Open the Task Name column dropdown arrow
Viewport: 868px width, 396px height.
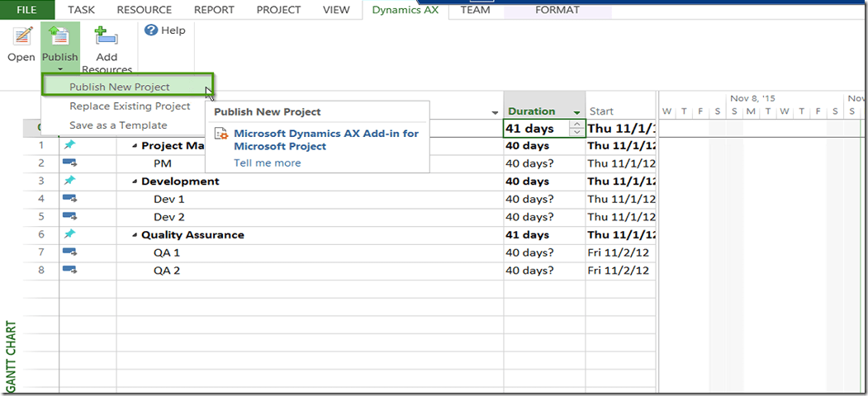495,112
